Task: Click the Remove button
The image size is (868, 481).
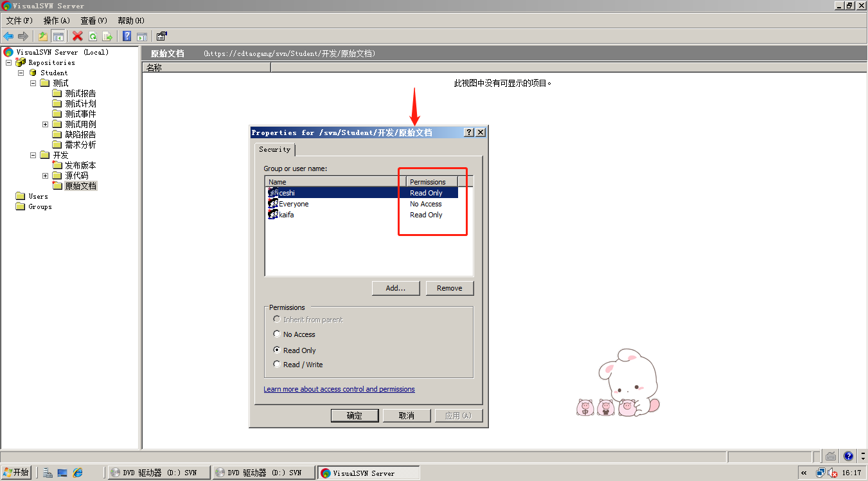Action: click(x=450, y=288)
